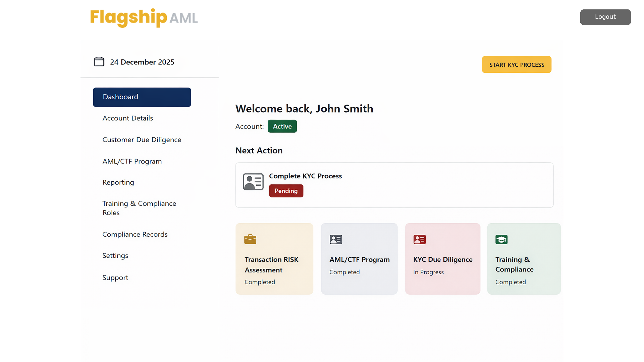Image resolution: width=644 pixels, height=362 pixels.
Task: Log out using the Logout button
Action: (605, 17)
